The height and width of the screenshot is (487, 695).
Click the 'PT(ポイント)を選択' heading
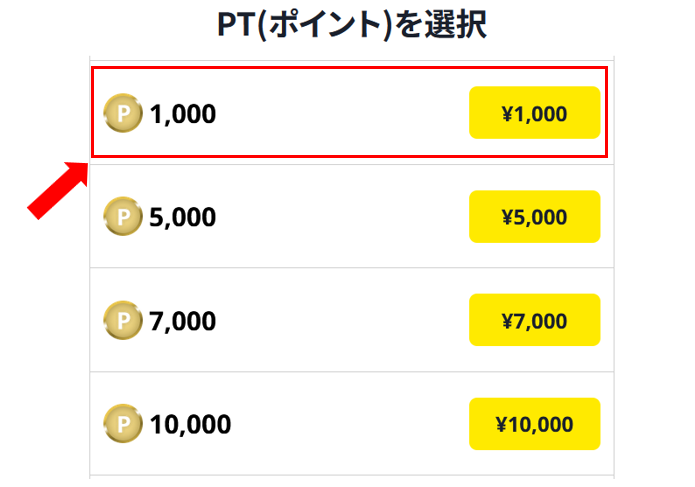(x=352, y=25)
